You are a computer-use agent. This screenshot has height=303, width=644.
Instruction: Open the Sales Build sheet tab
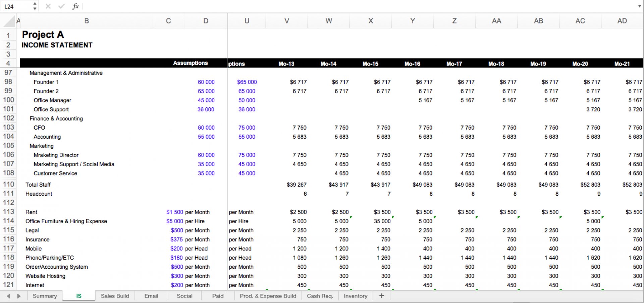115,296
